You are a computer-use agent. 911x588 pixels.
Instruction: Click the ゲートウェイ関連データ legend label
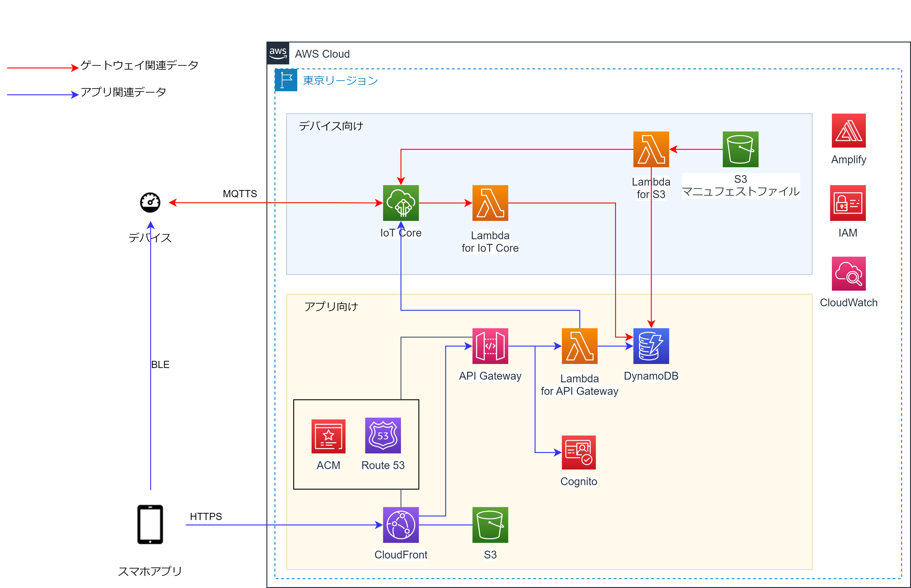pos(139,65)
